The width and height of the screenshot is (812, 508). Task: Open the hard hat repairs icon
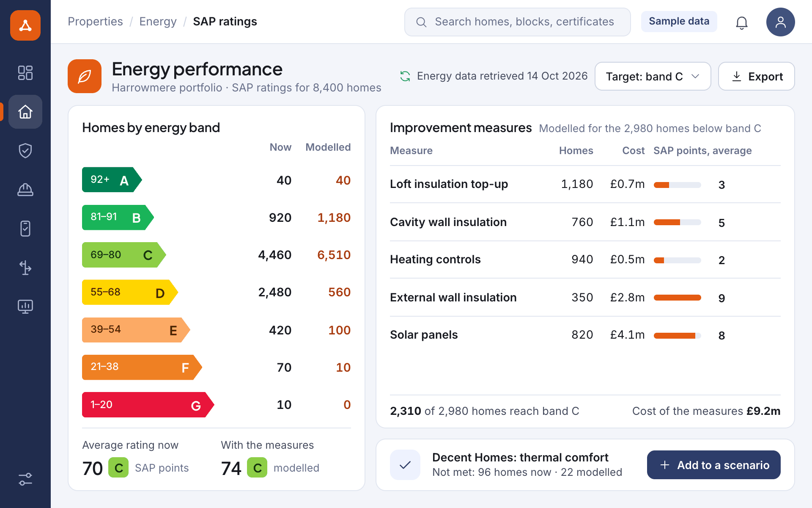25,190
